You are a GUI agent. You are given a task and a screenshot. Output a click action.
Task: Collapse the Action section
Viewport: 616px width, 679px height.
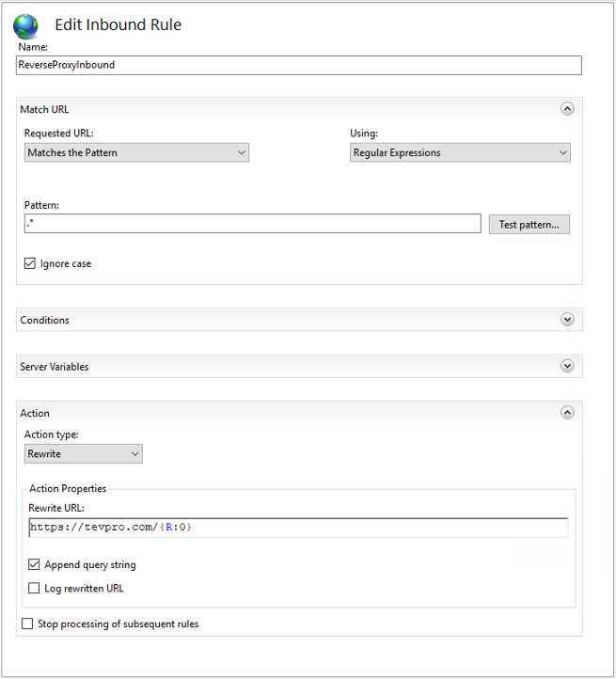tap(567, 413)
